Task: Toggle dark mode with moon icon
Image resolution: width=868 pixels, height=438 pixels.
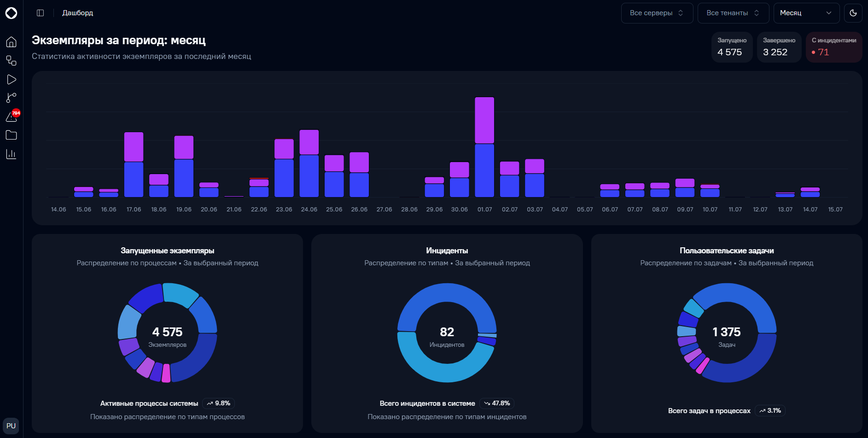Action: point(853,13)
